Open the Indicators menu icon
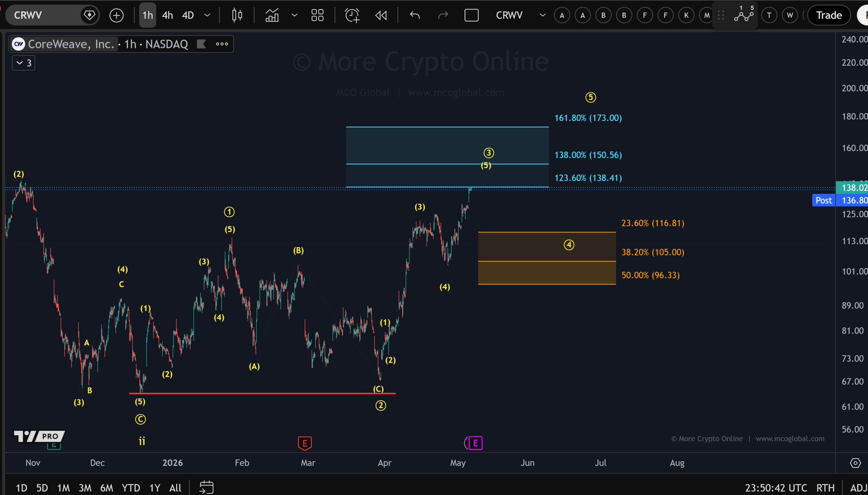The height and width of the screenshot is (495, 868). (272, 16)
